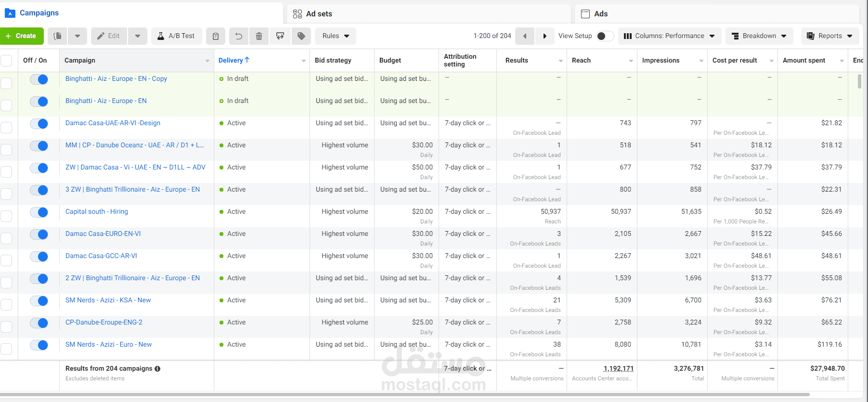Open Capital south - Hiring campaign link
The image size is (868, 402).
click(x=97, y=211)
